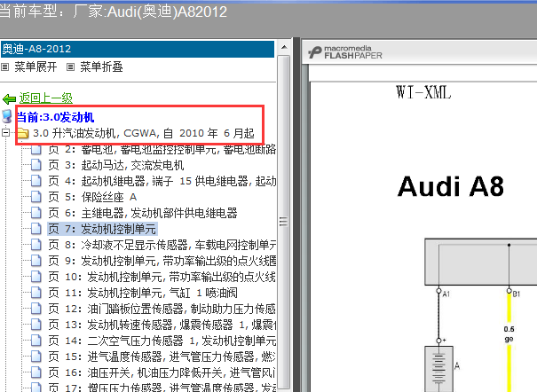
Task: Click the WI-XML heading in document
Action: click(x=423, y=92)
